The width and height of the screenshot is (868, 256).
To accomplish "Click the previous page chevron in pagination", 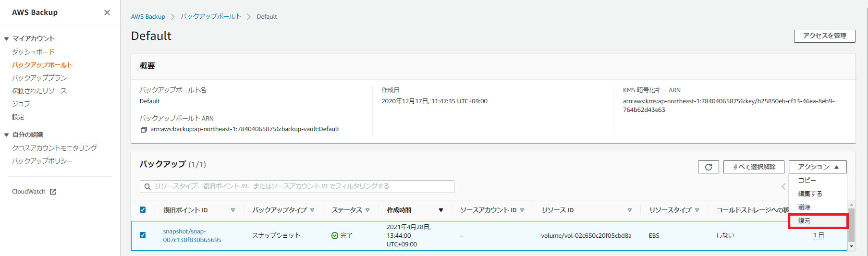I will [783, 186].
